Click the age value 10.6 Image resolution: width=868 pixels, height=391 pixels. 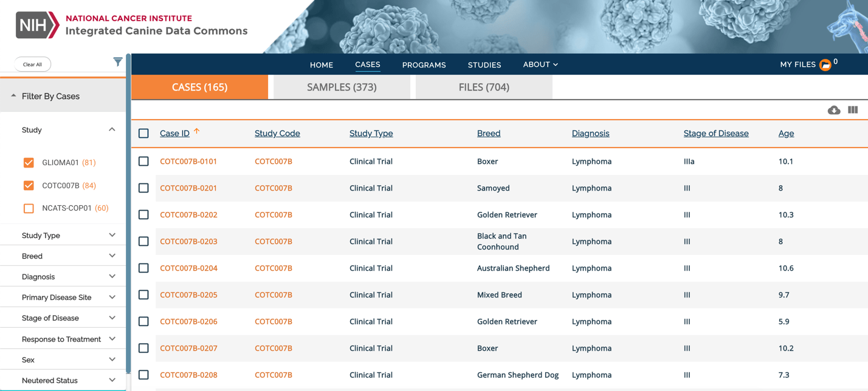click(x=786, y=268)
